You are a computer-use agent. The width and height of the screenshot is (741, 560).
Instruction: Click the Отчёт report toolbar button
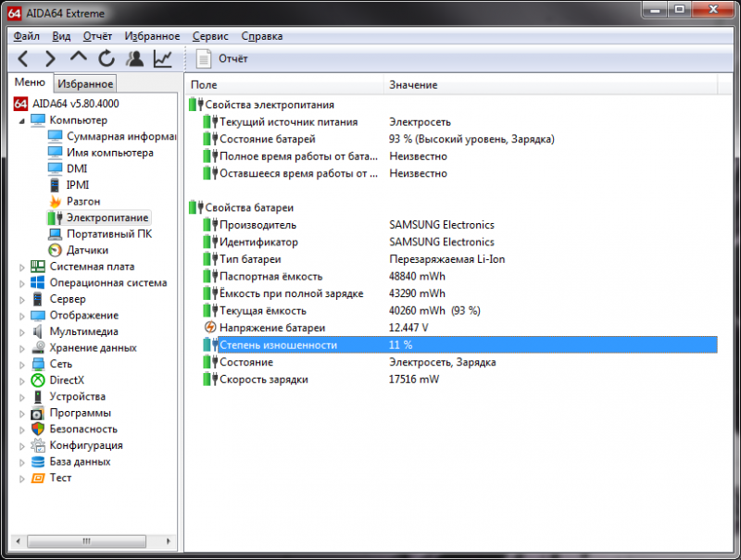pos(223,59)
